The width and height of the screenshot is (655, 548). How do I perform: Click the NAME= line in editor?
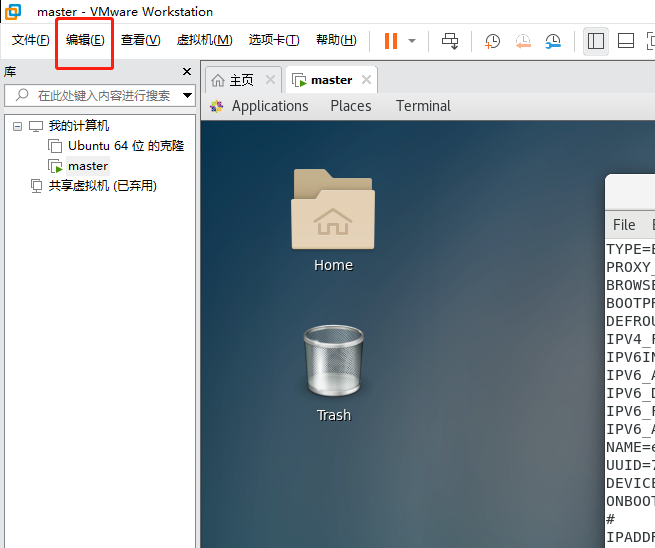coord(630,447)
